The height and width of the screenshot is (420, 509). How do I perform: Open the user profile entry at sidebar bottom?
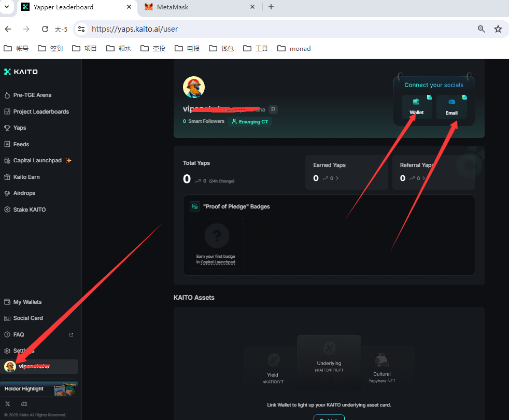[39, 367]
